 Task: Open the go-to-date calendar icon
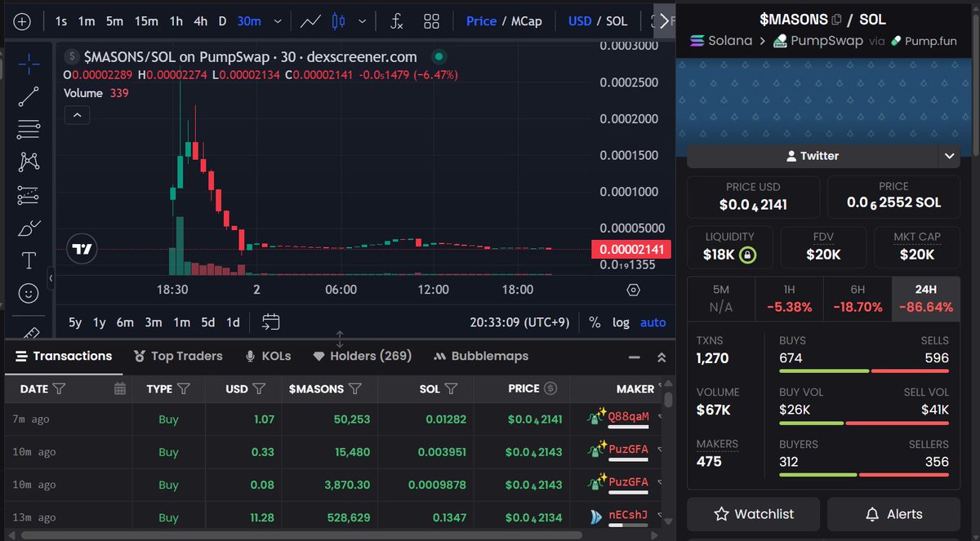[x=271, y=322]
